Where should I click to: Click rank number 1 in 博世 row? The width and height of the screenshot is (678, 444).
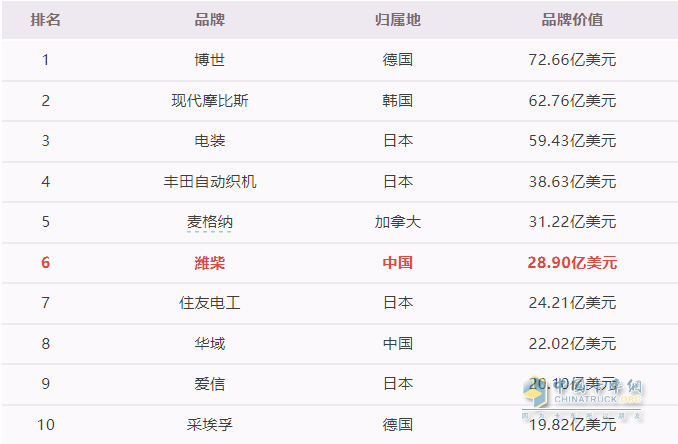coord(45,60)
